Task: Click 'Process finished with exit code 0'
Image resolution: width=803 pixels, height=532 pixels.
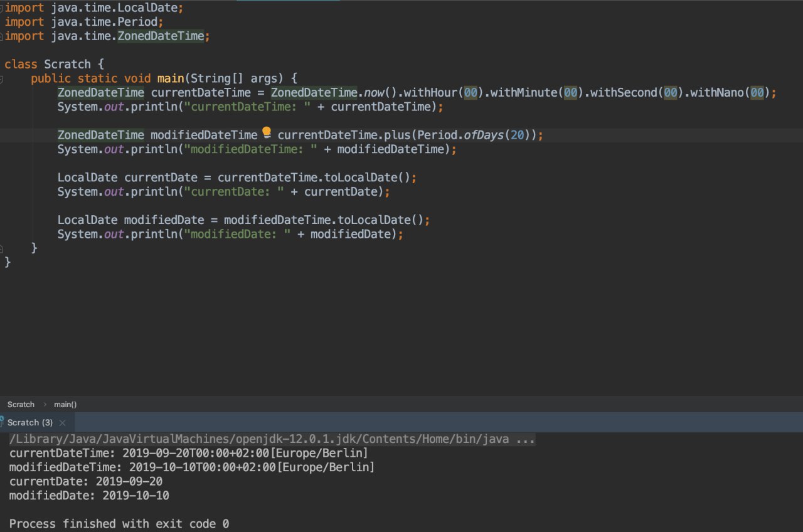Action: (119, 523)
